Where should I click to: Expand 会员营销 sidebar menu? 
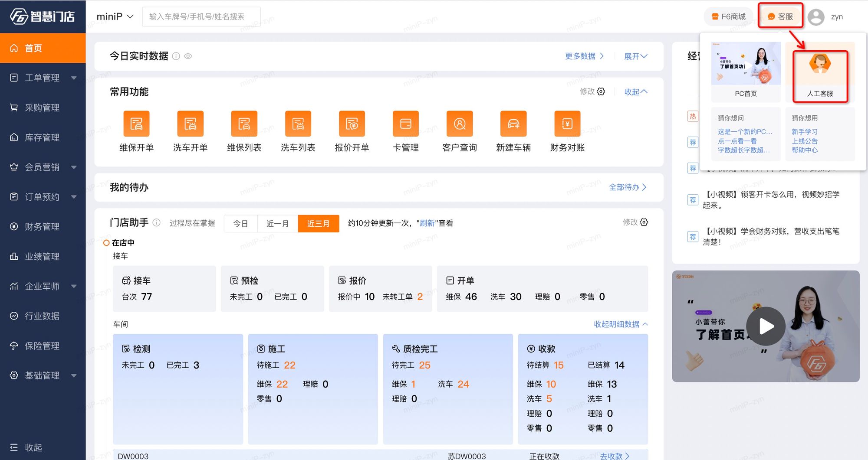tap(43, 167)
